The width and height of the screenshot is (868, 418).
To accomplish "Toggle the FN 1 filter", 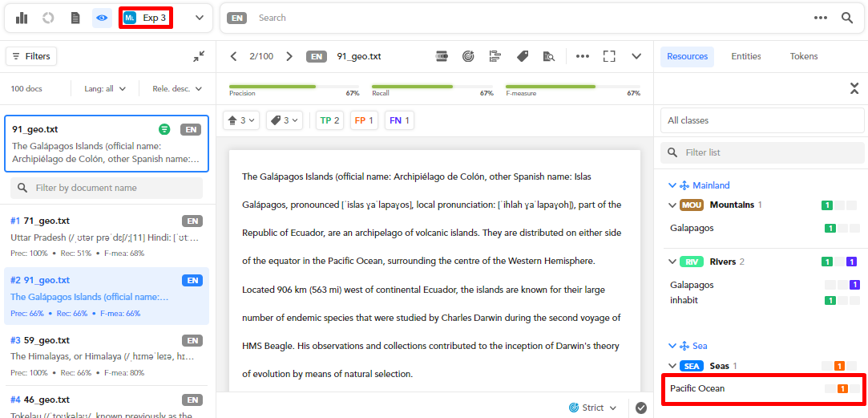I will (x=399, y=120).
